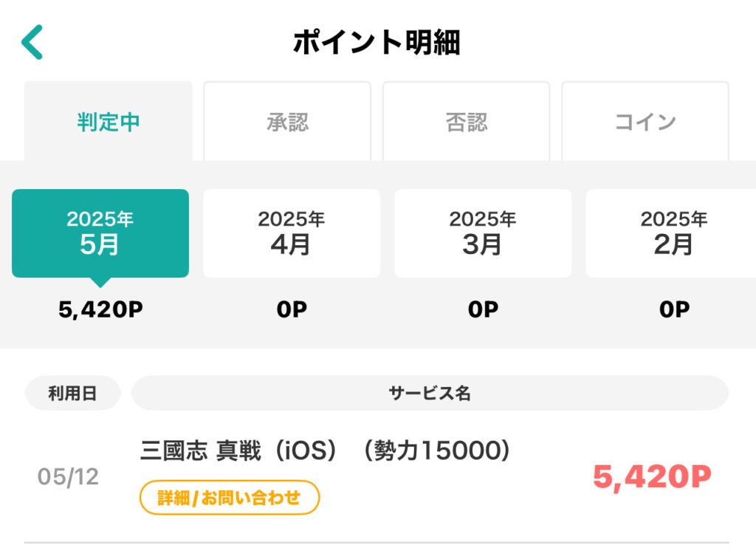The height and width of the screenshot is (553, 756).
Task: Choose the 2025年4月 month card
Action: [292, 233]
